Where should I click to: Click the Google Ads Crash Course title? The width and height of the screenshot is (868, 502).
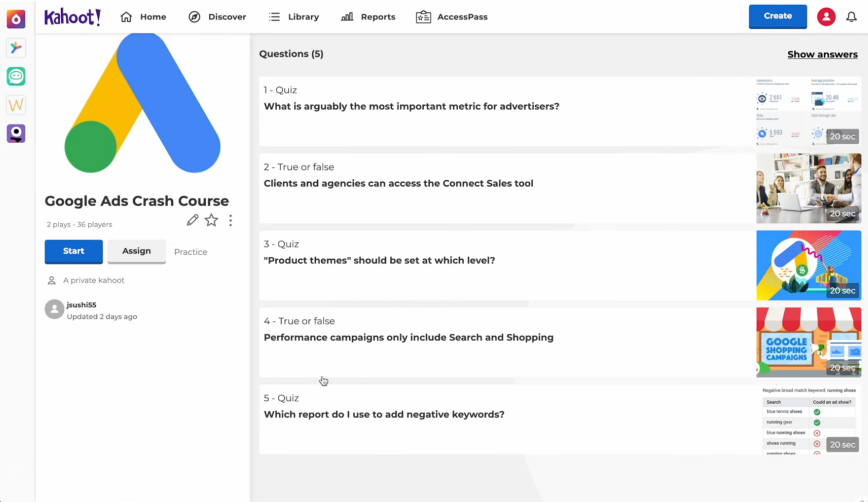pyautogui.click(x=137, y=201)
